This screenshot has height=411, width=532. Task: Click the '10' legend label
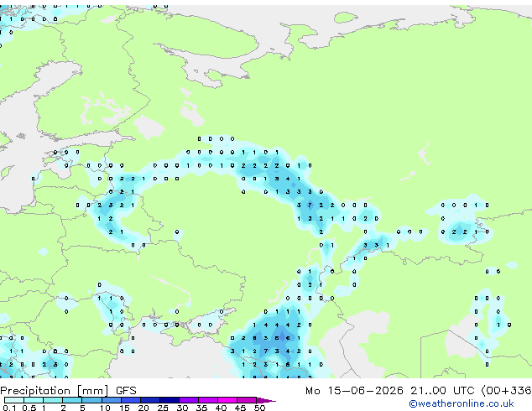(x=105, y=408)
